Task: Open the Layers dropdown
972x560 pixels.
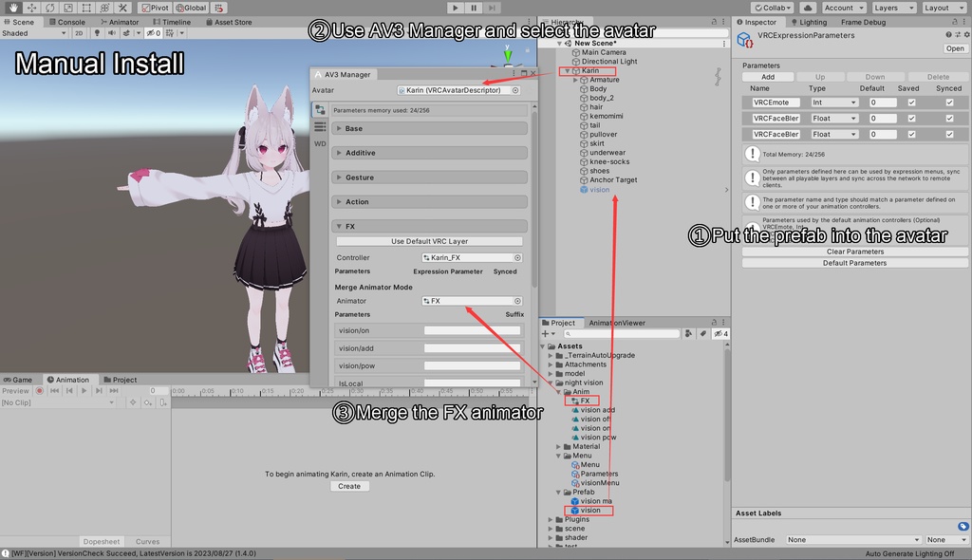Action: pos(893,8)
